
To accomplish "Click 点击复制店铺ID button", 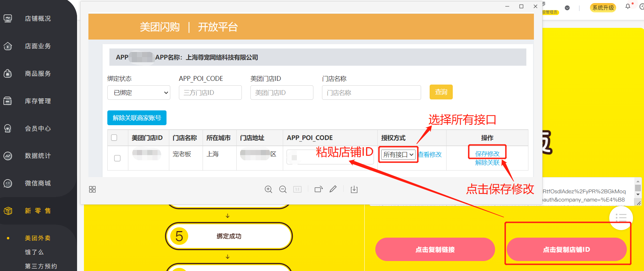I will [x=567, y=249].
